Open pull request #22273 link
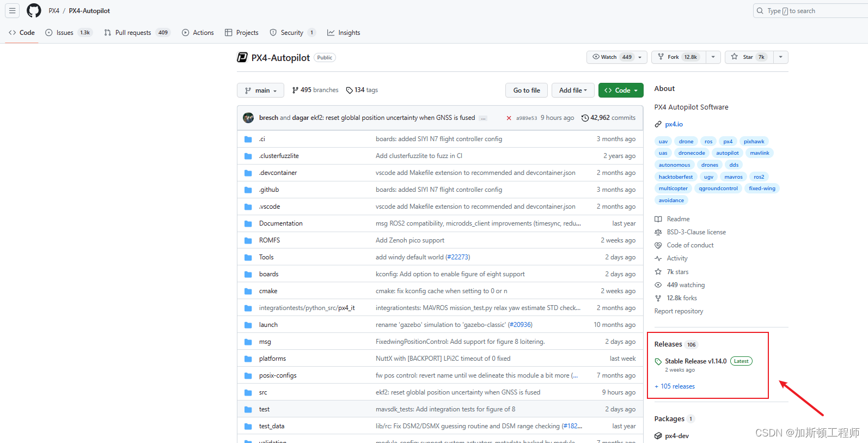Viewport: 868px width, 443px height. (457, 257)
